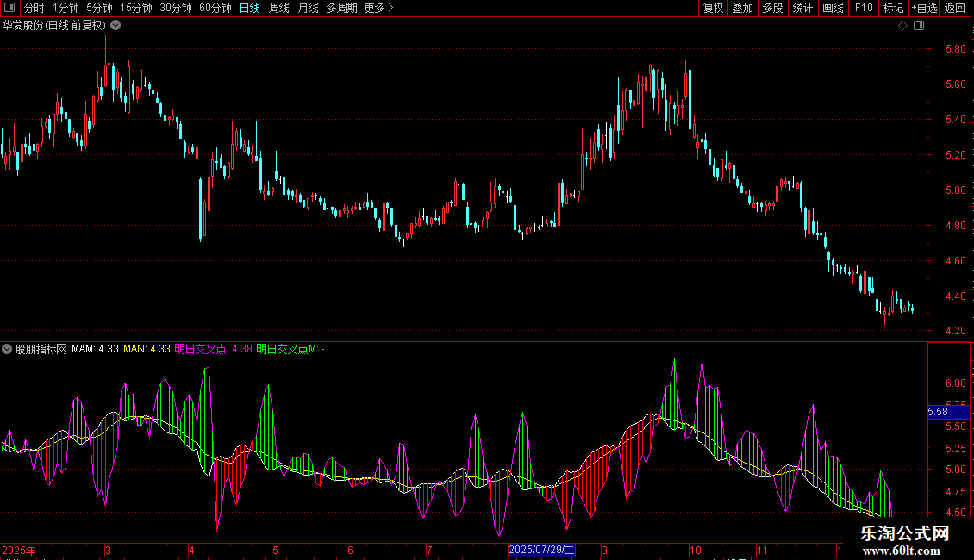The image size is (974, 560).
Task: Open the 画线 drawing tools
Action: tap(833, 8)
